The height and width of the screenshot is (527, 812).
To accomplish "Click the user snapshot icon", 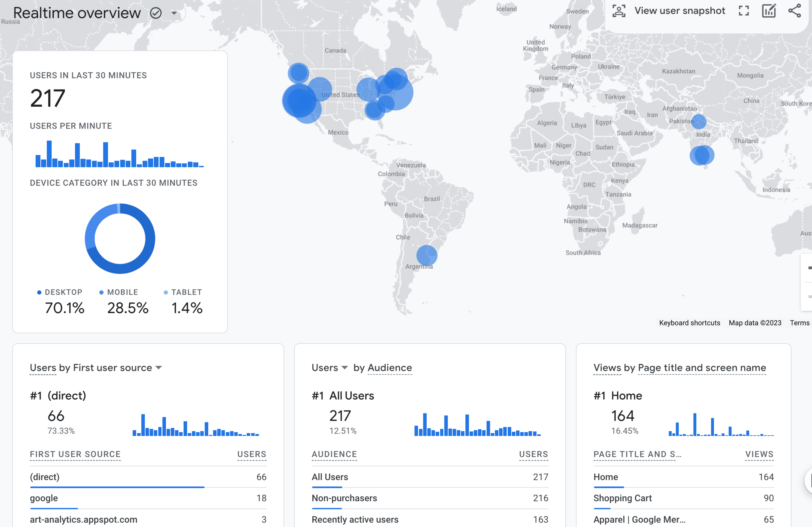I will point(619,11).
